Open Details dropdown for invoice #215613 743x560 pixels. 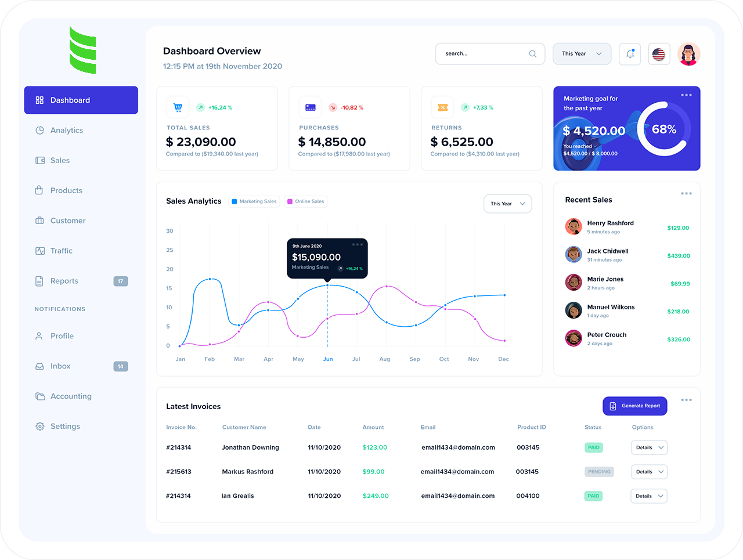[648, 471]
